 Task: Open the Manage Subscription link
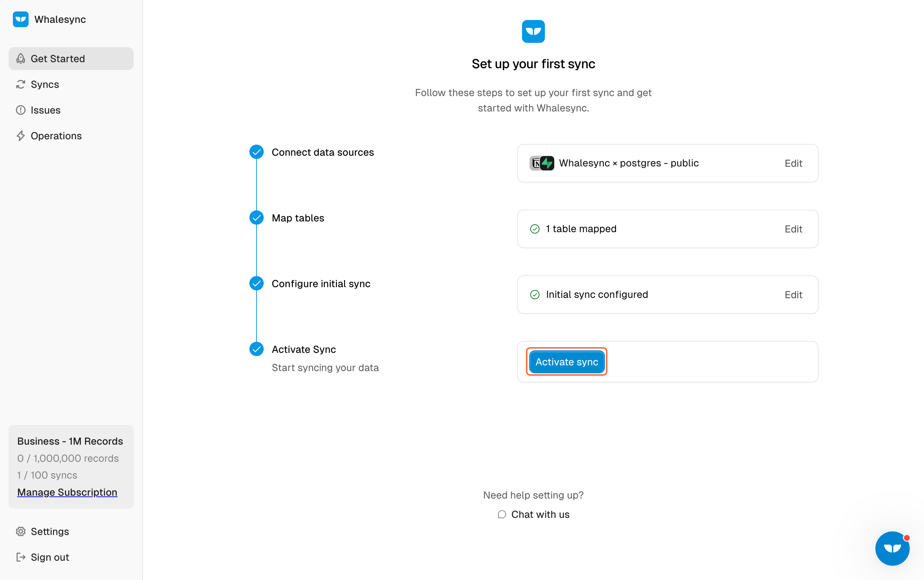(x=67, y=492)
